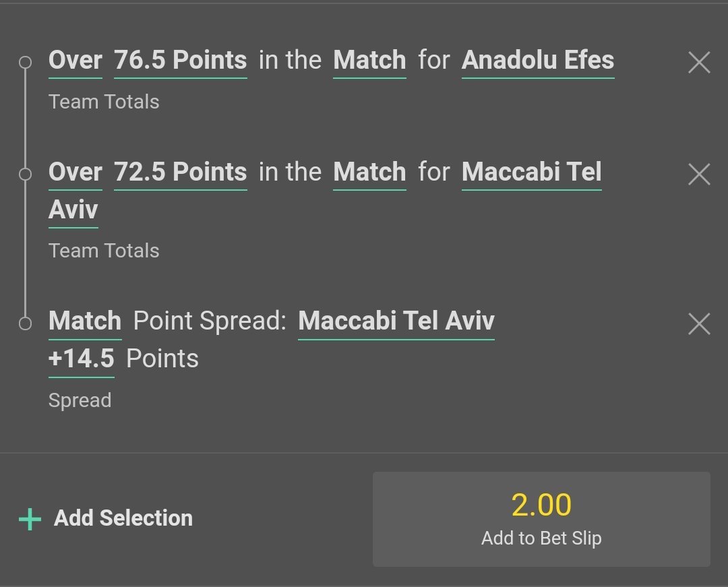Viewport: 728px width, 587px height.
Task: Click the green plus icon
Action: 30,519
